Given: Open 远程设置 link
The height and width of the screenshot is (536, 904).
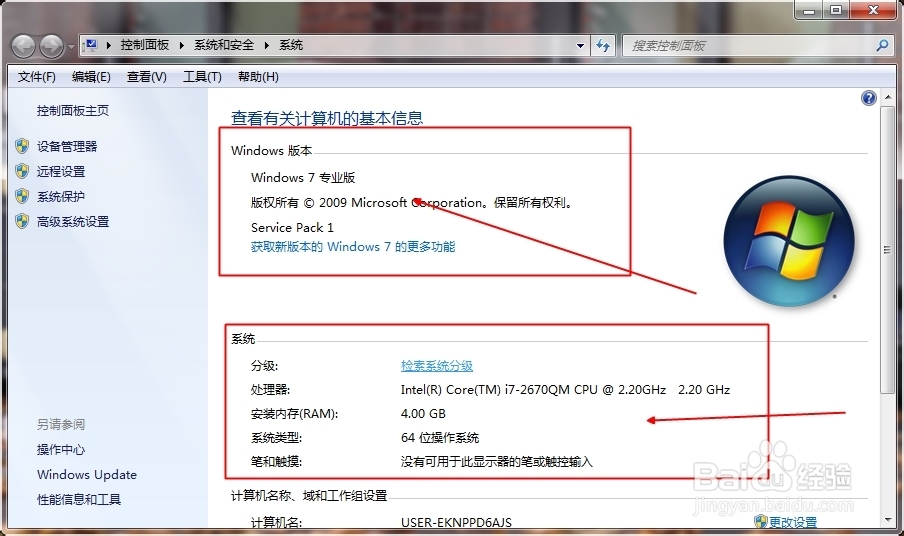Looking at the screenshot, I should point(61,171).
